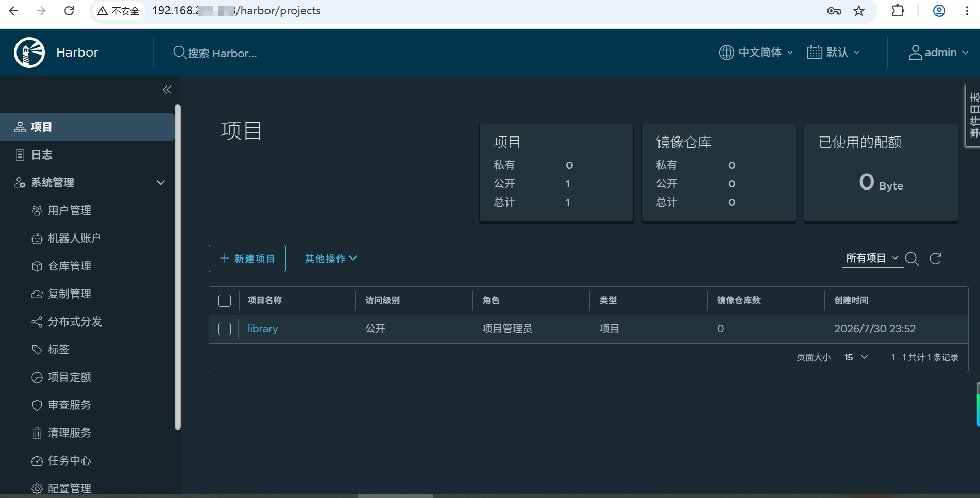Open the 默认 theme dropdown
The image size is (980, 498).
[x=834, y=53]
